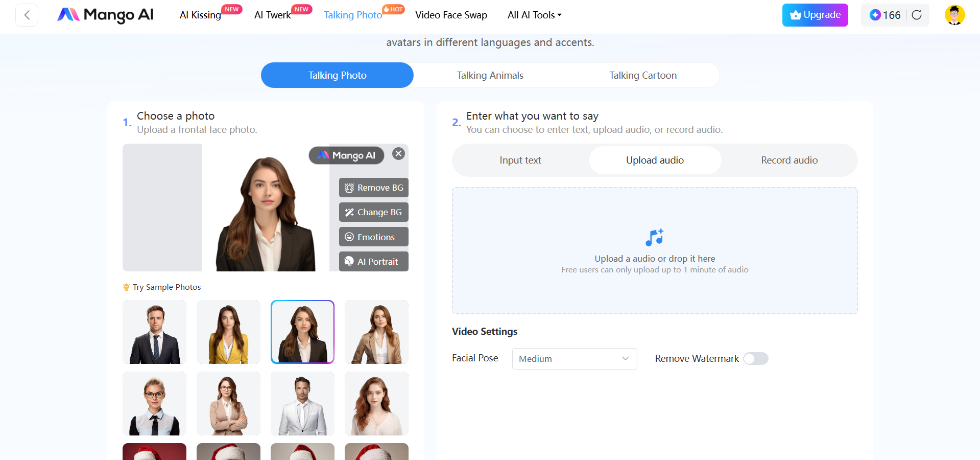Viewport: 980px width, 460px height.
Task: Expand the Facial Pose dropdown
Action: click(575, 359)
